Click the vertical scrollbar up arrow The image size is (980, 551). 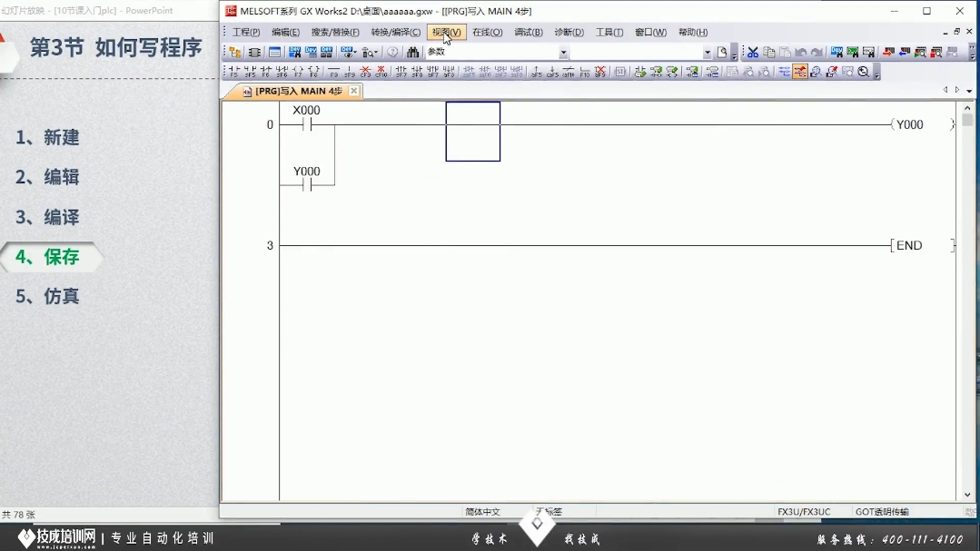967,107
